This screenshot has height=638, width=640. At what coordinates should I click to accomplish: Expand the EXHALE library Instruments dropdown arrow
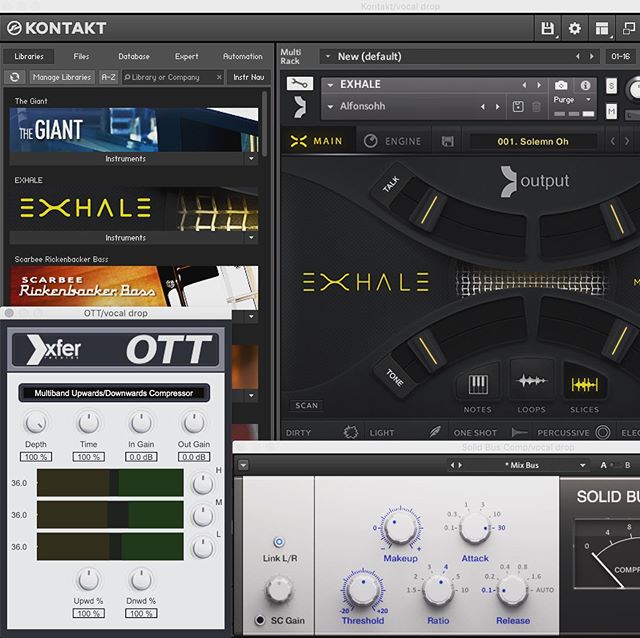point(251,237)
